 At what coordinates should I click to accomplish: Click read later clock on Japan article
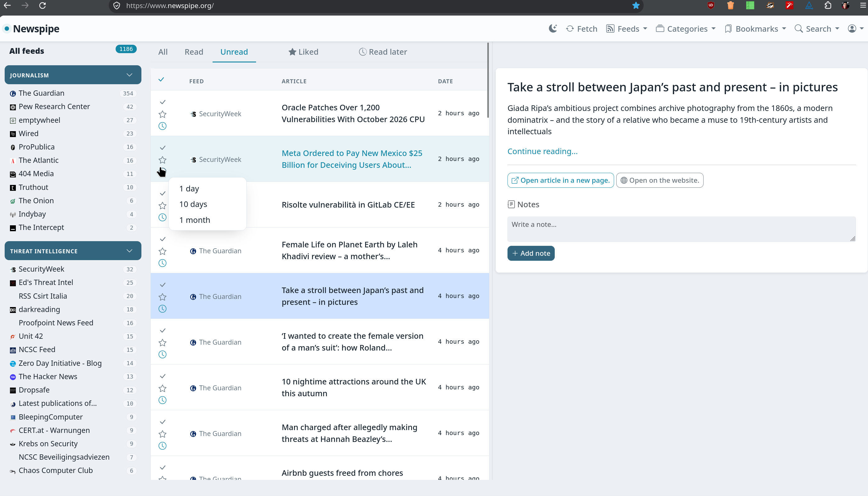pos(163,309)
